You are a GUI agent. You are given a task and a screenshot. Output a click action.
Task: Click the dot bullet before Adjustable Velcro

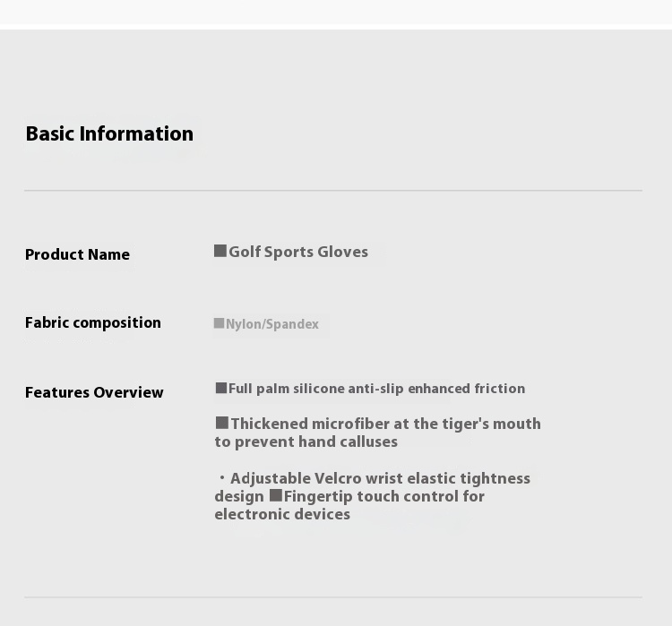[222, 478]
